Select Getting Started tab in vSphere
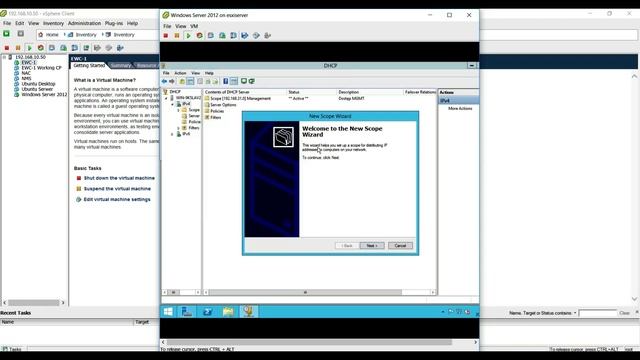 (89, 65)
